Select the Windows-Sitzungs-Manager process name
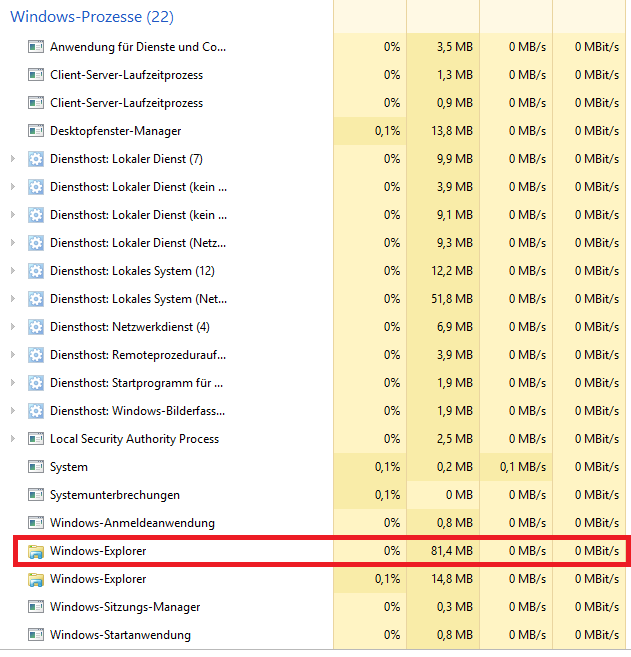The height and width of the screenshot is (657, 631). tap(125, 607)
